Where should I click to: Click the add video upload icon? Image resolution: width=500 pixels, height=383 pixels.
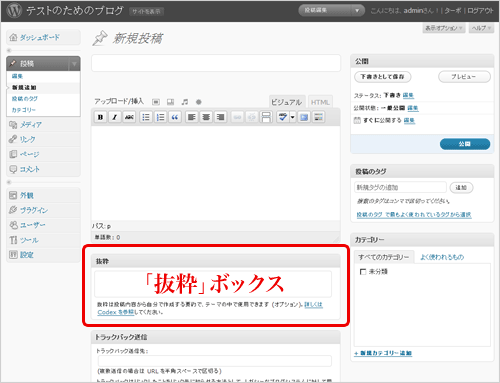pyautogui.click(x=170, y=102)
